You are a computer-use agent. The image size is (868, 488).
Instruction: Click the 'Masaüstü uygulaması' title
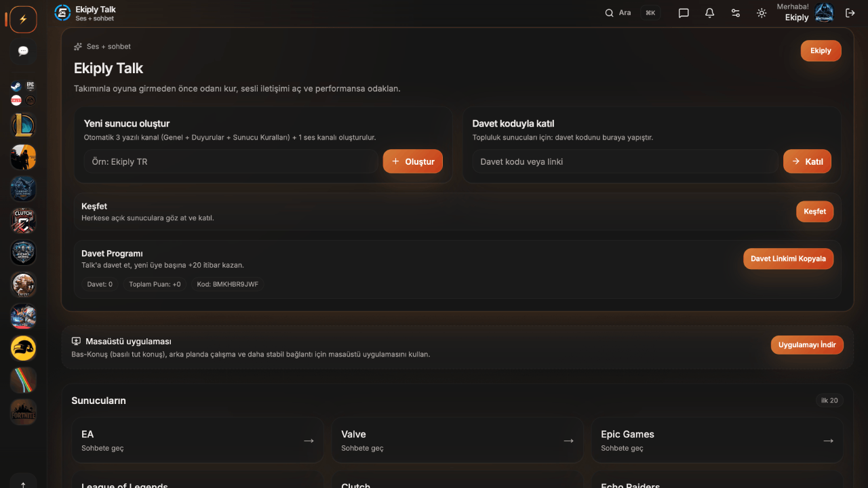(128, 341)
